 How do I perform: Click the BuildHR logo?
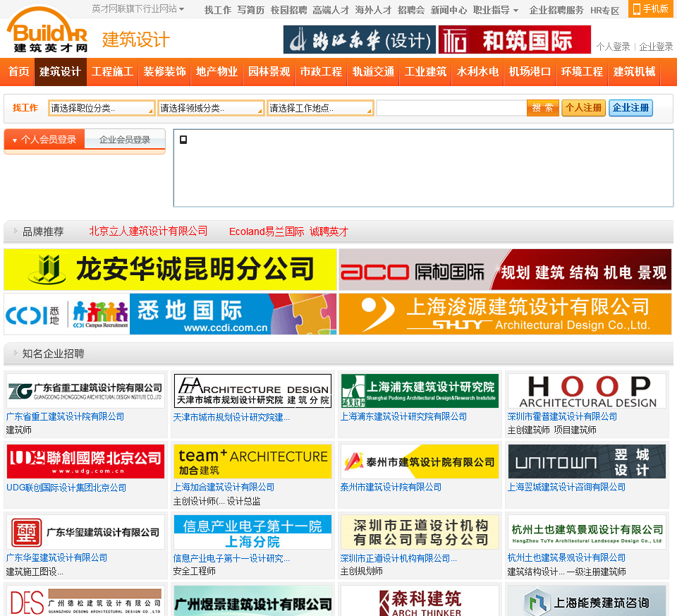tap(47, 30)
